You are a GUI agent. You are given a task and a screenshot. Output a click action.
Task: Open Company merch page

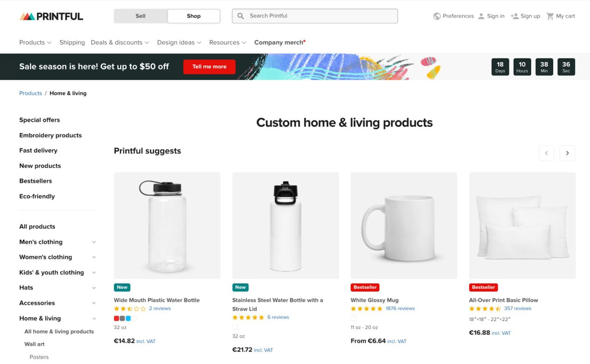coord(279,42)
